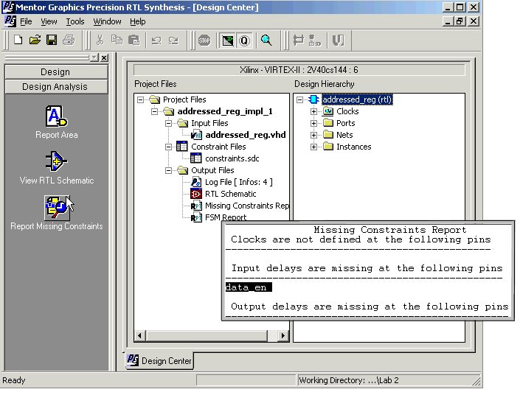Open the RTL Schematic output file icon
This screenshot has width=520, height=420.
196,194
